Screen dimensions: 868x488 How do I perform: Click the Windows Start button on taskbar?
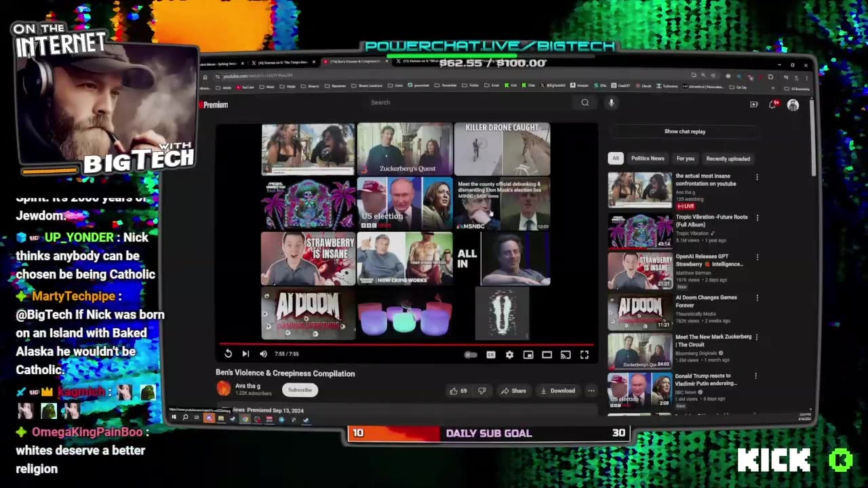point(174,418)
